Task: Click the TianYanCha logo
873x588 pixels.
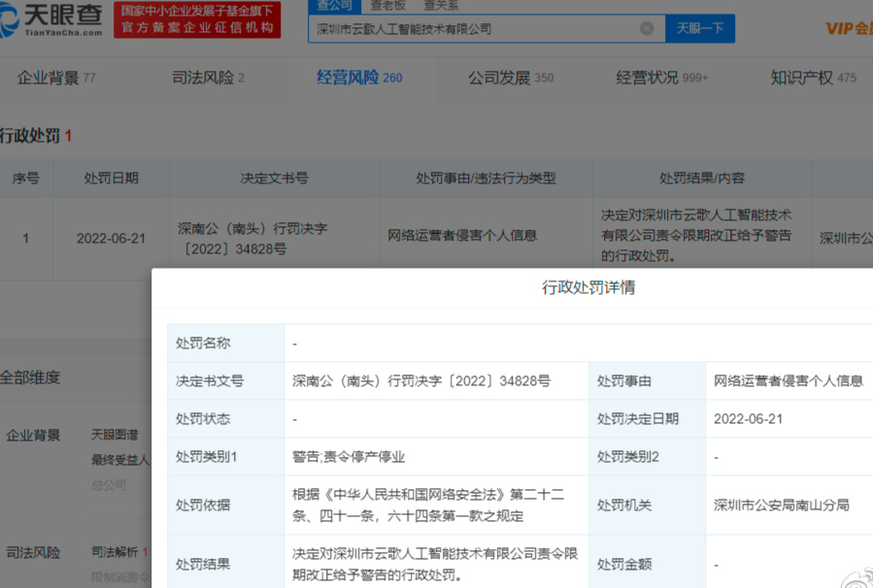Action: click(x=51, y=19)
